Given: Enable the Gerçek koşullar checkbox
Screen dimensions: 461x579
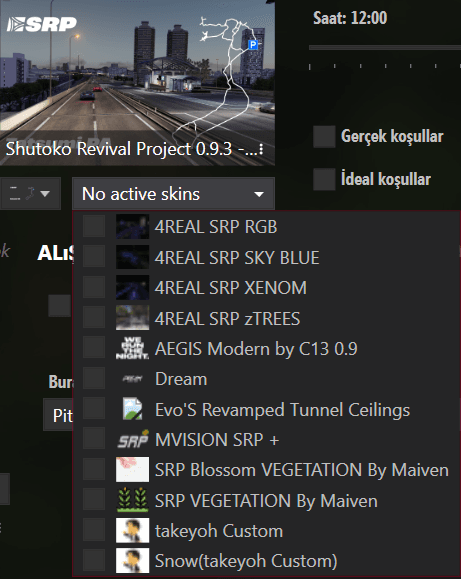Looking at the screenshot, I should pyautogui.click(x=324, y=136).
